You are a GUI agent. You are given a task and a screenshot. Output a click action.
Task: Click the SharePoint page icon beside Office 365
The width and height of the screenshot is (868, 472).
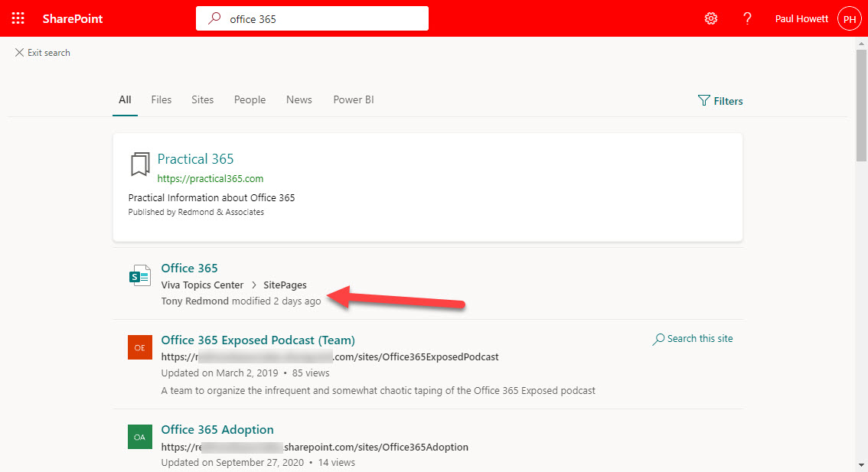pyautogui.click(x=140, y=275)
